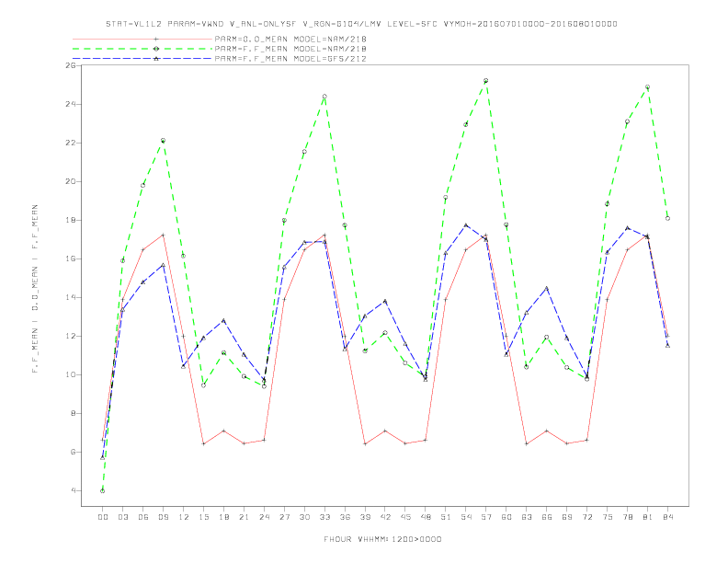Click y-axis tick label 16
The height and width of the screenshot is (563, 728).
(71, 259)
